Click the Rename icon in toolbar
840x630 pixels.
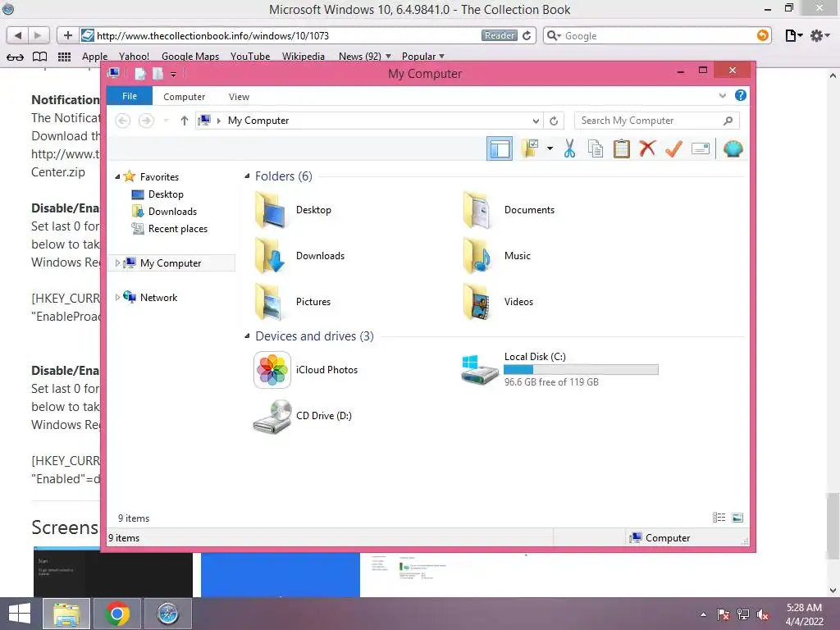tap(701, 148)
